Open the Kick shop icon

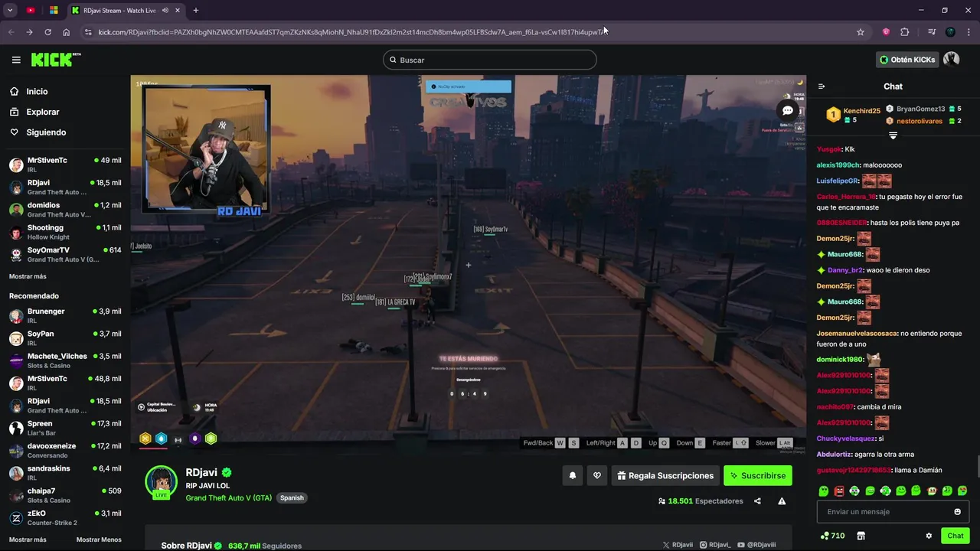[861, 536]
